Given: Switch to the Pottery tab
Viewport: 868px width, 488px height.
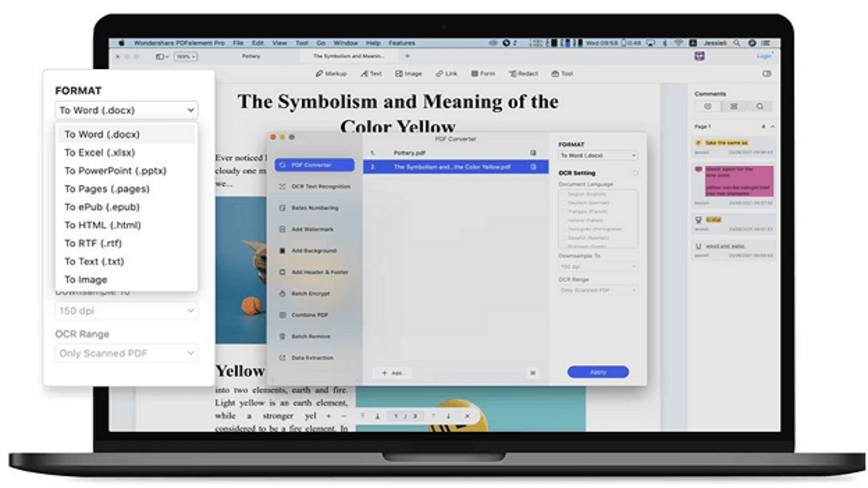Looking at the screenshot, I should coord(251,56).
